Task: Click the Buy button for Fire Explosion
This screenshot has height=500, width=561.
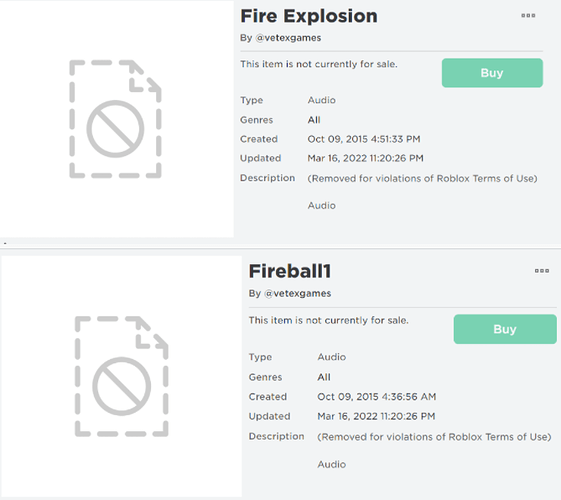Action: tap(492, 73)
